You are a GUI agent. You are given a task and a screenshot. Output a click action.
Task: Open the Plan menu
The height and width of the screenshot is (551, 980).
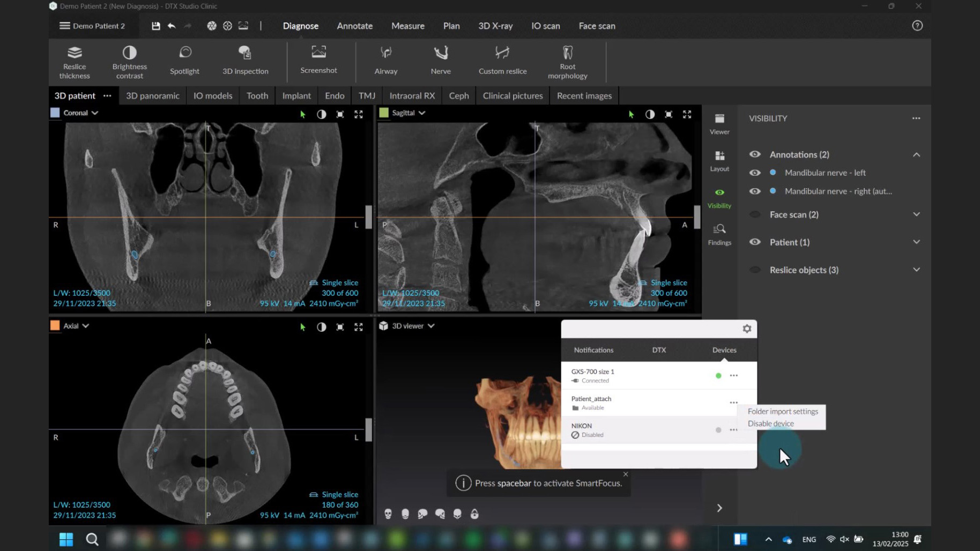451,26
